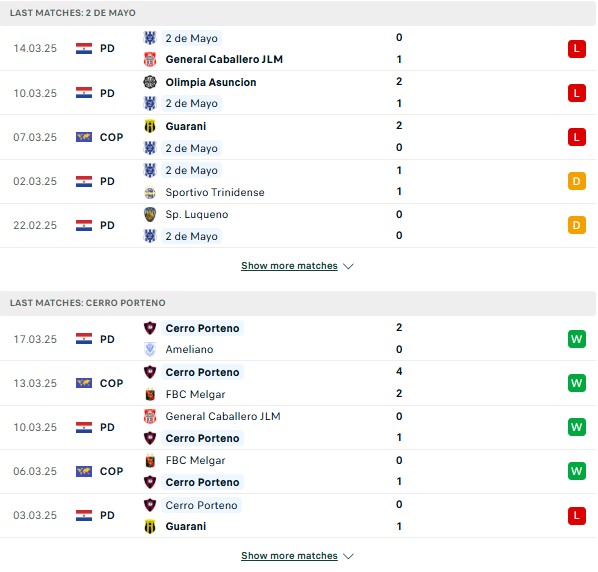Click the Sportivo Trinidense team crest
The image size is (598, 572).
tap(150, 193)
